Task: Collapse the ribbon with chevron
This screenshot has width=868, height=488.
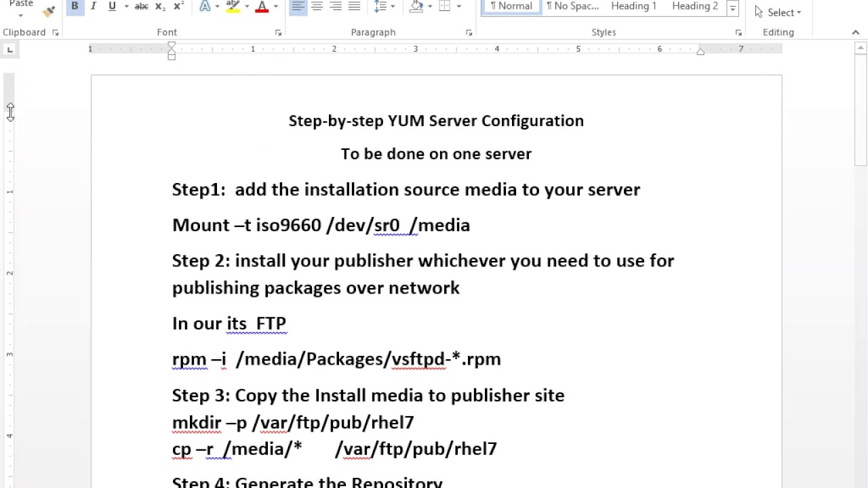Action: coord(856,33)
